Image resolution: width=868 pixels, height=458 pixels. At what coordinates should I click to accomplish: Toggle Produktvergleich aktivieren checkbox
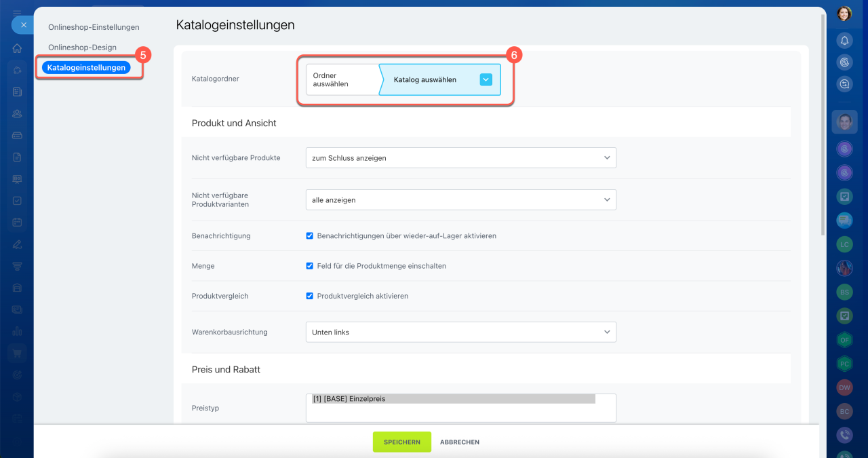click(310, 296)
